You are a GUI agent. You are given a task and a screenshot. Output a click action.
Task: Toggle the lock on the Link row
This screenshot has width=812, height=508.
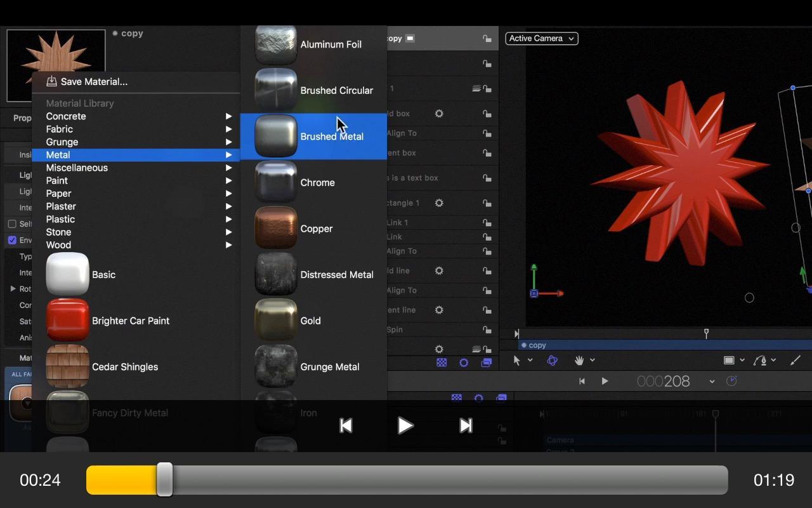tap(487, 237)
